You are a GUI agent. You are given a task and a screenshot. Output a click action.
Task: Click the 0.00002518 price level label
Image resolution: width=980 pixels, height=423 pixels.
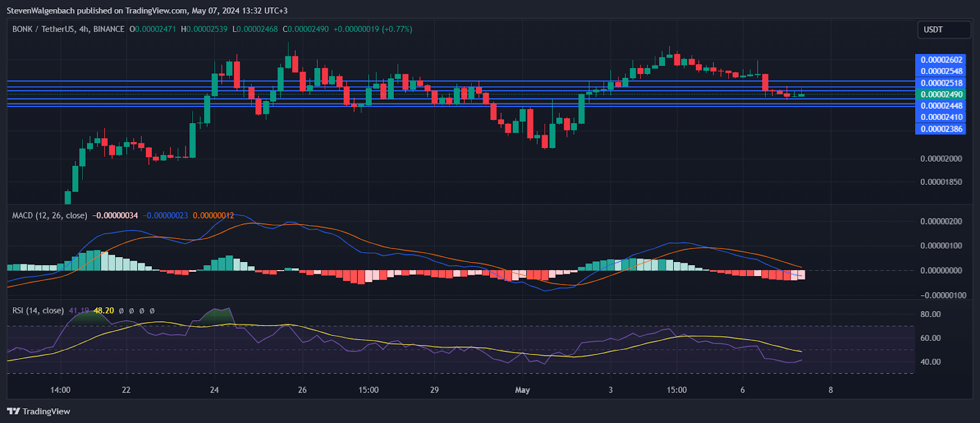click(941, 83)
